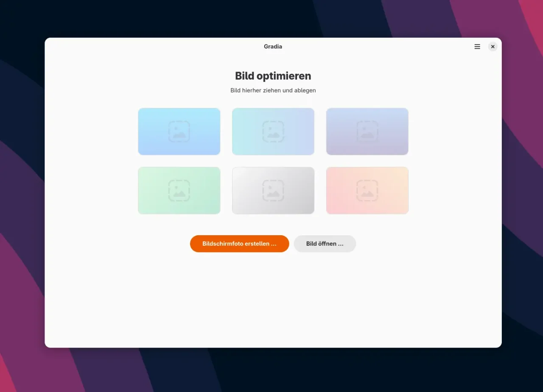Screen dimensions: 543x392
Task: Click image placeholder icon on pink-peach card
Action: pos(367,190)
